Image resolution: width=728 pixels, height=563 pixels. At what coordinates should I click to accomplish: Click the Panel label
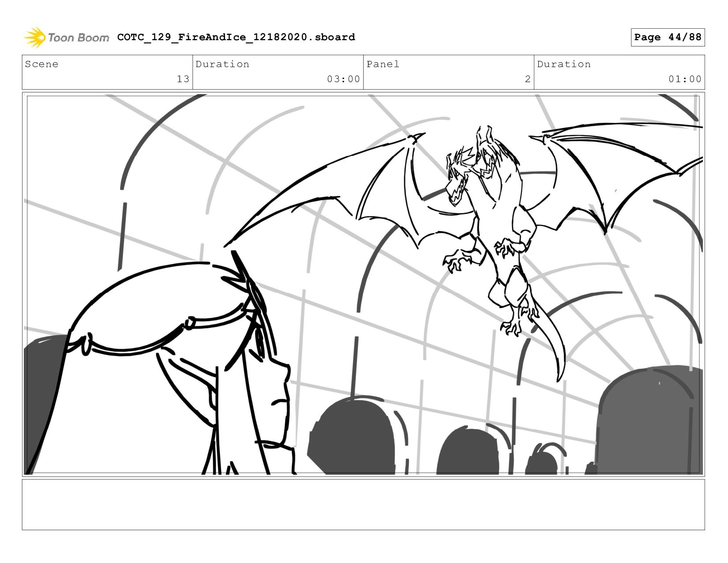coord(383,64)
